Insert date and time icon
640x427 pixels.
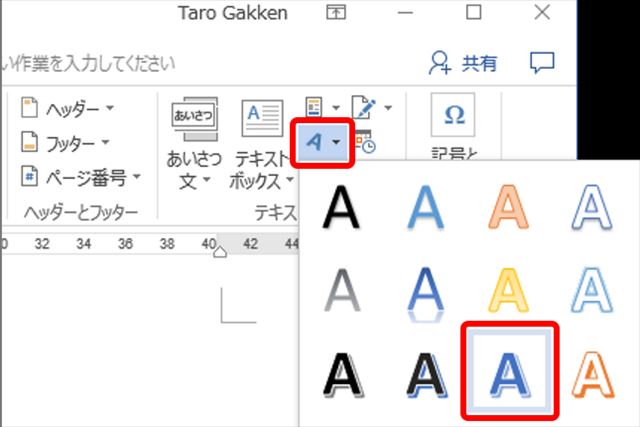point(365,141)
